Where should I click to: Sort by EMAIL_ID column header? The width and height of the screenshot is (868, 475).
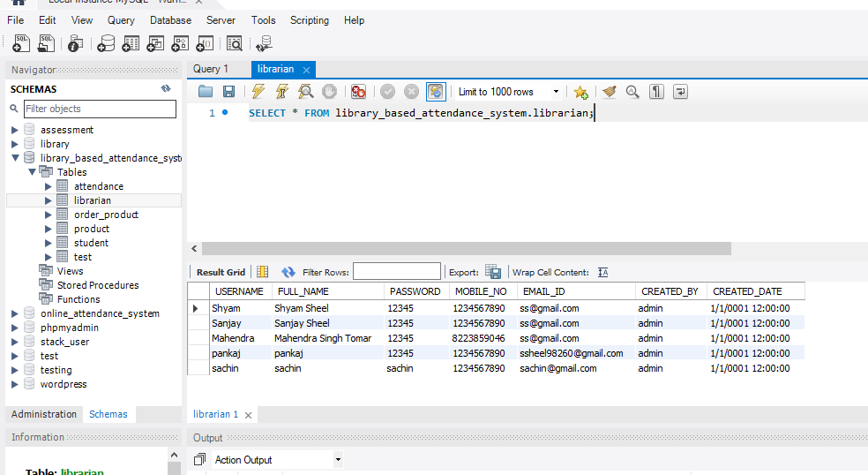(576, 291)
